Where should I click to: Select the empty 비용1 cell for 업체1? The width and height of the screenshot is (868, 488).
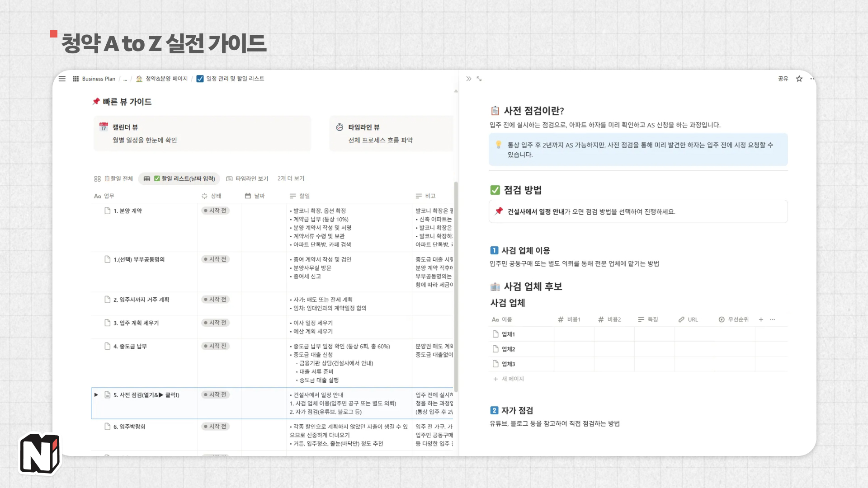[574, 334]
